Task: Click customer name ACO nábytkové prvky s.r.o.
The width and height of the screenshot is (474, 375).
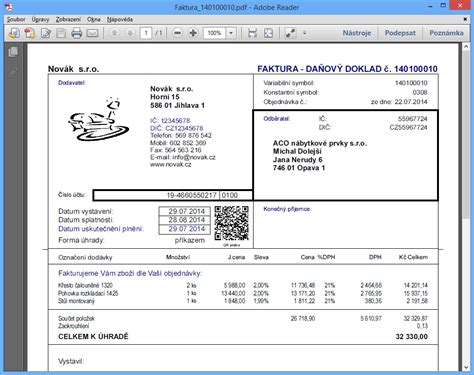Action: (320, 143)
